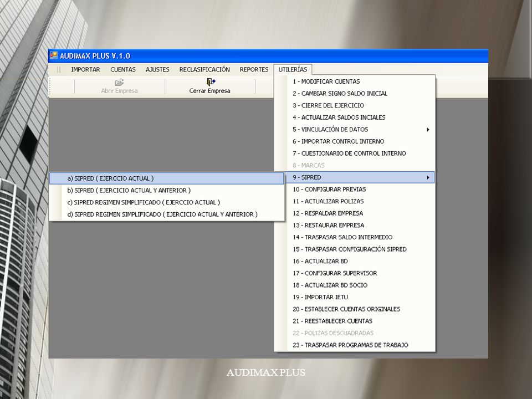Select 6 - IMPORTAR CONTROL INTERNO

355,141
